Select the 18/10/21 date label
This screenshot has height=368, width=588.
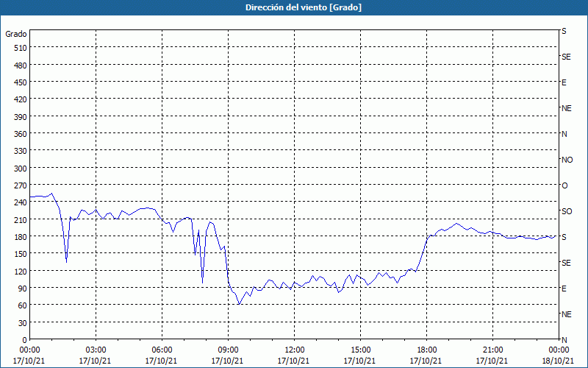[x=558, y=361]
